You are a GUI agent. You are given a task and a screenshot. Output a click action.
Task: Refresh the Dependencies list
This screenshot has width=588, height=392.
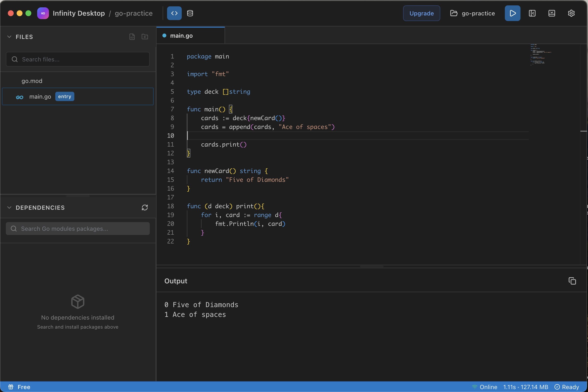click(145, 208)
